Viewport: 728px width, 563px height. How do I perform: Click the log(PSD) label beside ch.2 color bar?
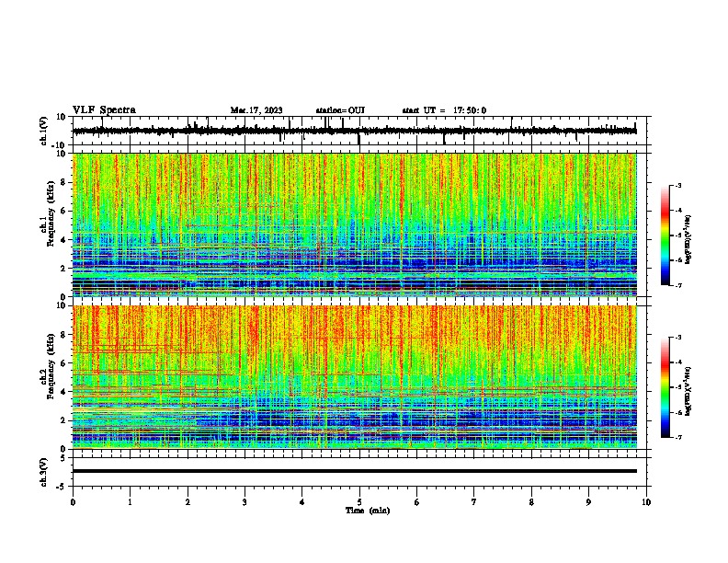[688, 391]
